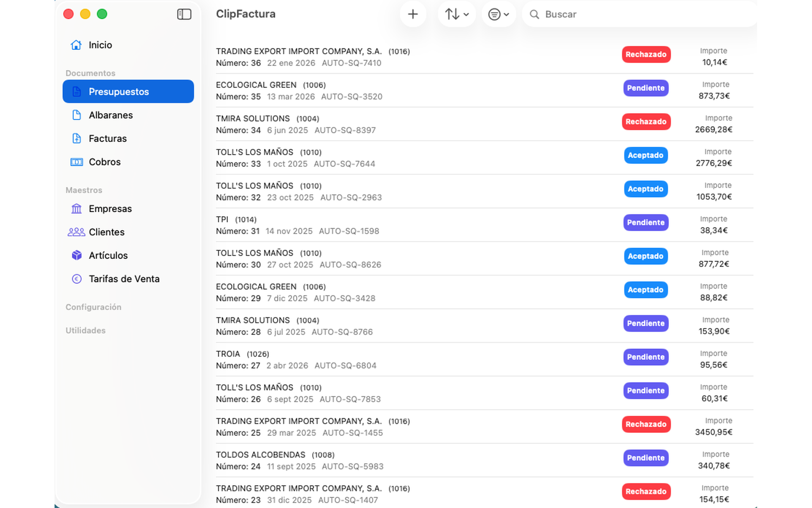Click Pendiente badge on presupuesto 27
The width and height of the screenshot is (812, 508).
(x=646, y=357)
